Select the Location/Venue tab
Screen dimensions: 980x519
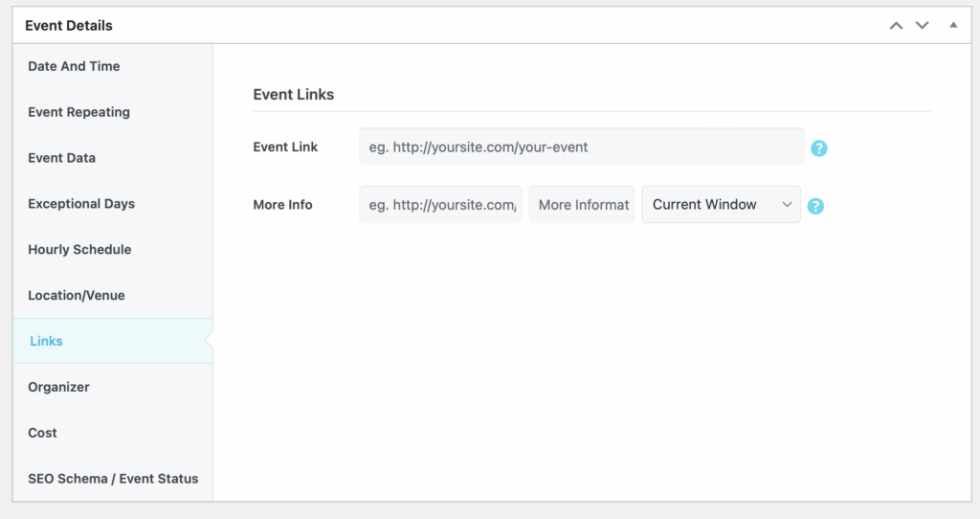[x=77, y=296]
